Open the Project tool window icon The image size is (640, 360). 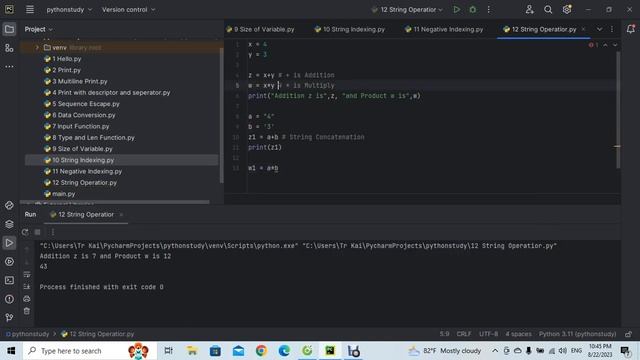[x=9, y=29]
